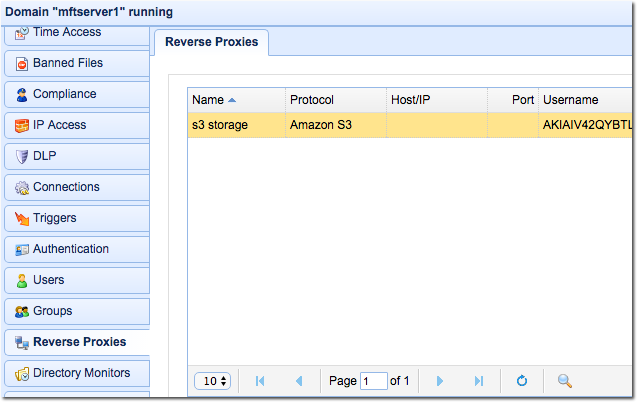Open rows-per-page dropdown showing 10
The image size is (637, 402).
click(212, 381)
